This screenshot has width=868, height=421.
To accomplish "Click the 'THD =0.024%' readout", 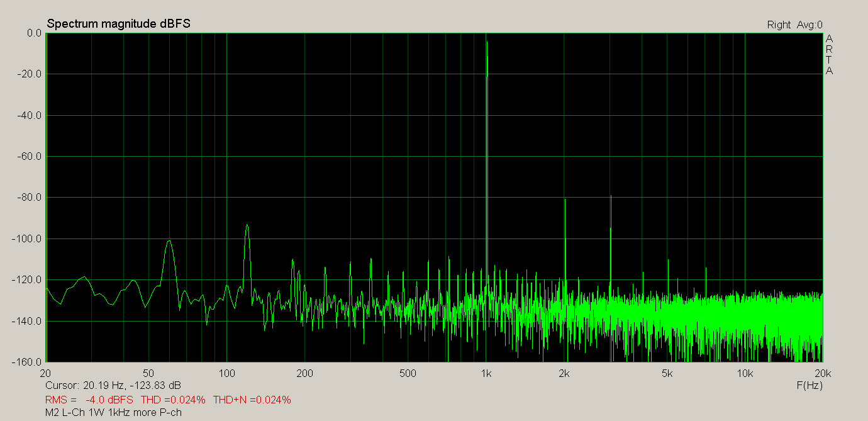I will point(173,400).
